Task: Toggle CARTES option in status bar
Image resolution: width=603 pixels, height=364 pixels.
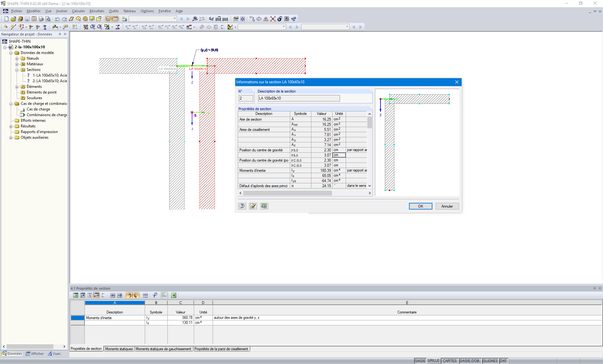Action: 449,361
